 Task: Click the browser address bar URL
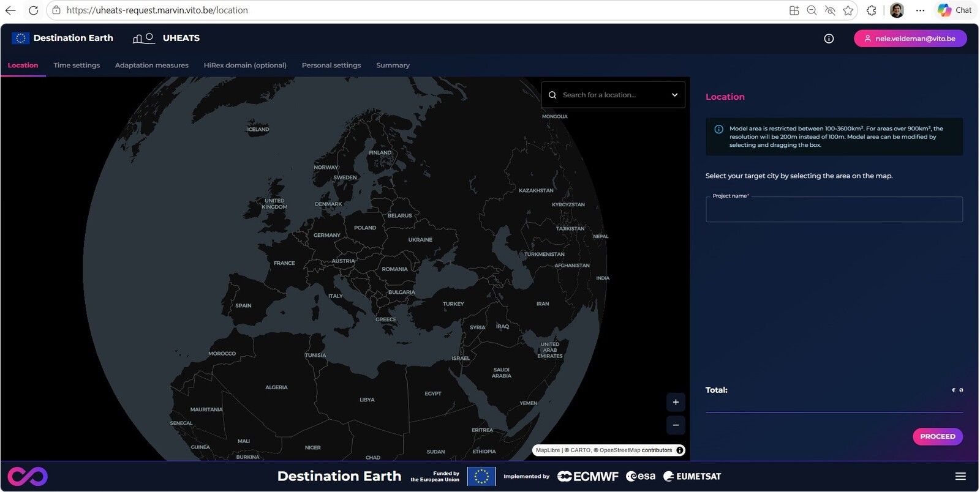(157, 10)
